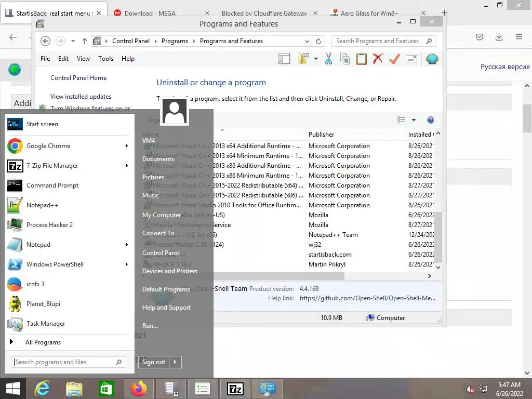Open recent locations dropdown arrow
This screenshot has height=399, width=532.
[x=73, y=41]
